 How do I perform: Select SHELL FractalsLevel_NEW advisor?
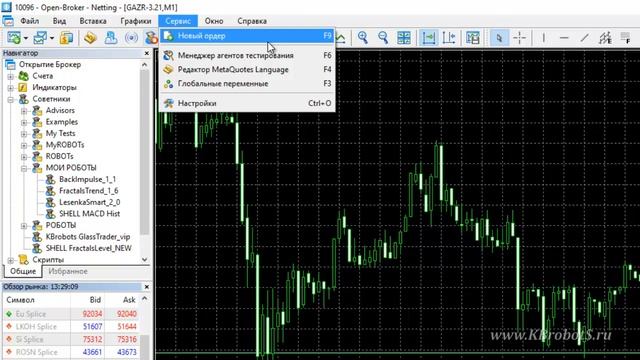[x=89, y=248]
